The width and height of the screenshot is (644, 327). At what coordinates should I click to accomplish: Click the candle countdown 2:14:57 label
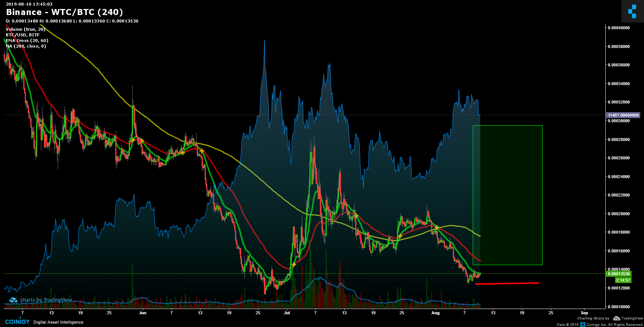coord(623,280)
